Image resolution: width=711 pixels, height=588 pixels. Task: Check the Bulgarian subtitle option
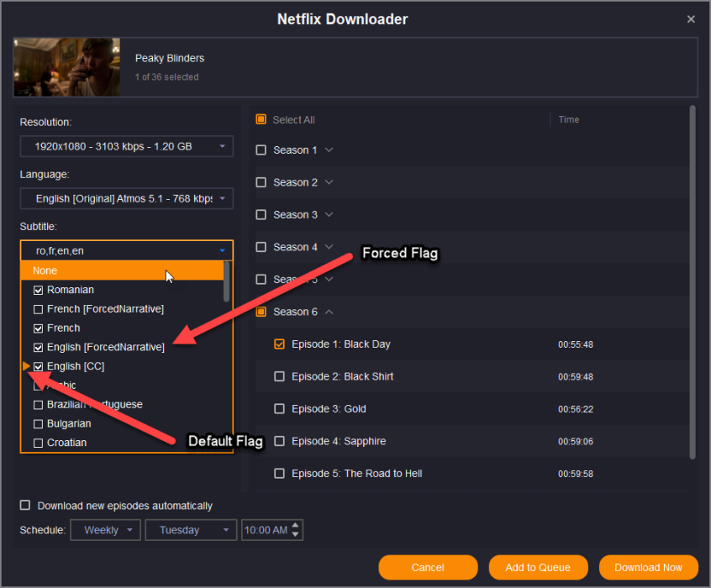click(38, 423)
